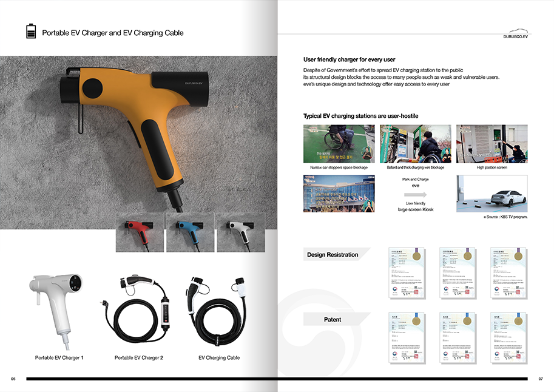
Task: Click the battery icon beside the page title
Action: [x=31, y=32]
